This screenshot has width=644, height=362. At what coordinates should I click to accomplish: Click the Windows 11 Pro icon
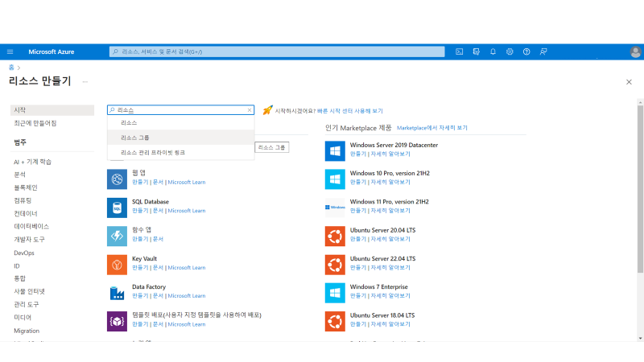(335, 208)
